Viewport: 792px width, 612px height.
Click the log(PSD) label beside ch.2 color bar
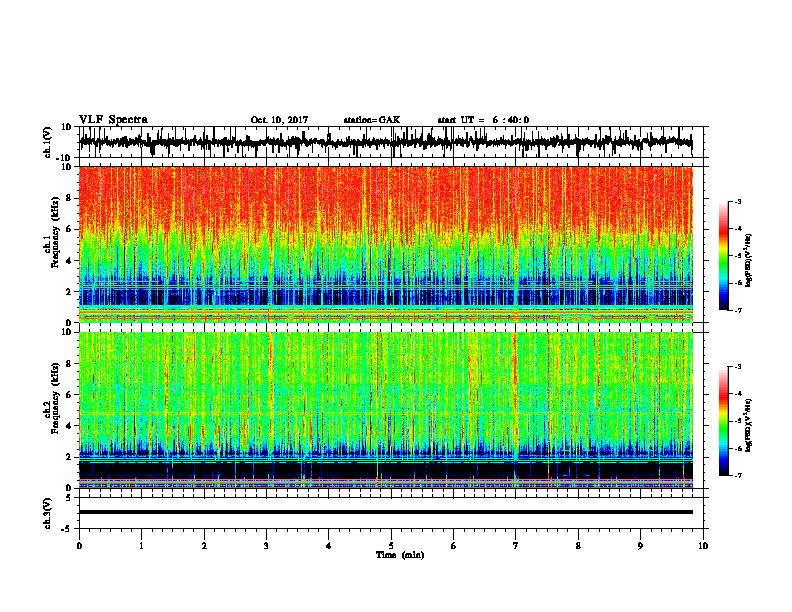point(749,425)
